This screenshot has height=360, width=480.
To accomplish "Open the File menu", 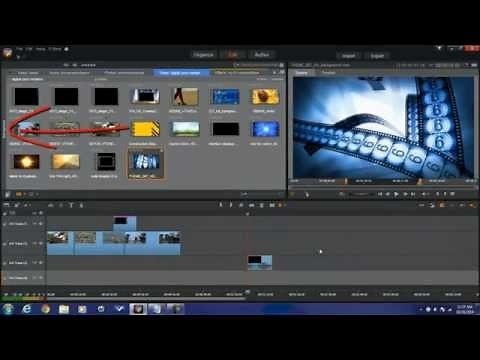I will [19, 49].
